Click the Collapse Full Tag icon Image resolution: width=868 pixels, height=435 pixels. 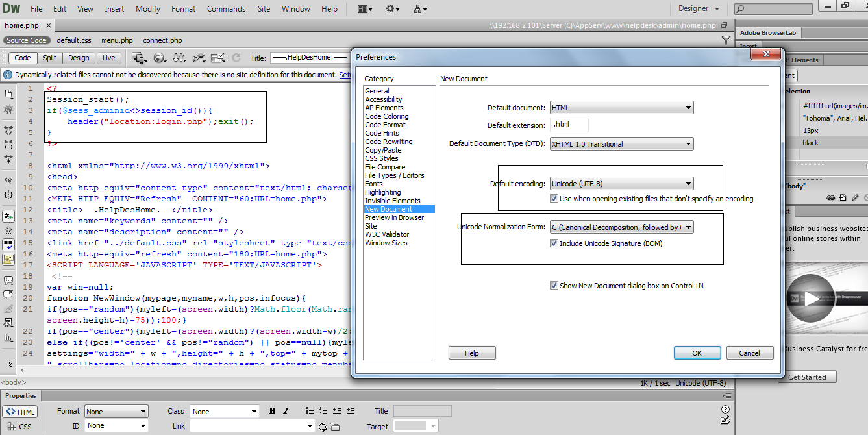tap(8, 130)
